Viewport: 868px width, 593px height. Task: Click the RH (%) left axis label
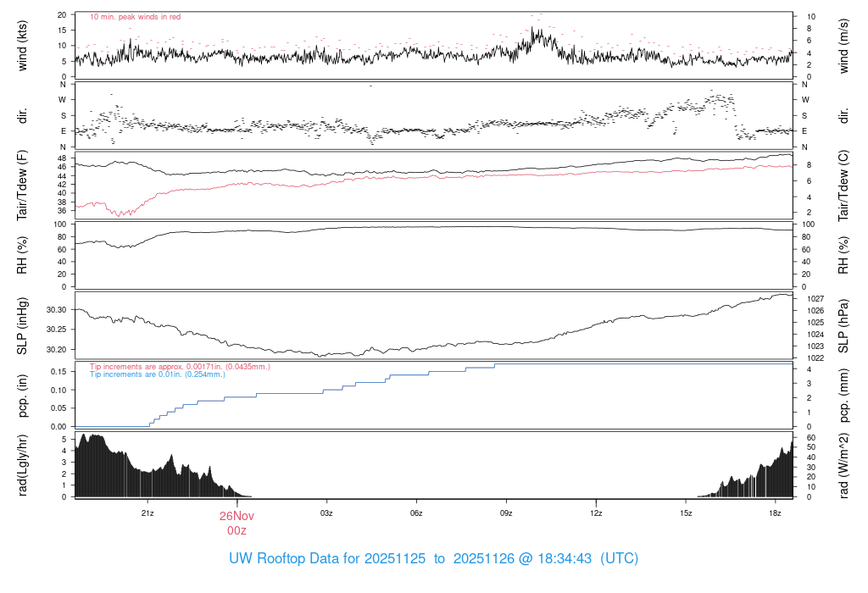coord(22,255)
